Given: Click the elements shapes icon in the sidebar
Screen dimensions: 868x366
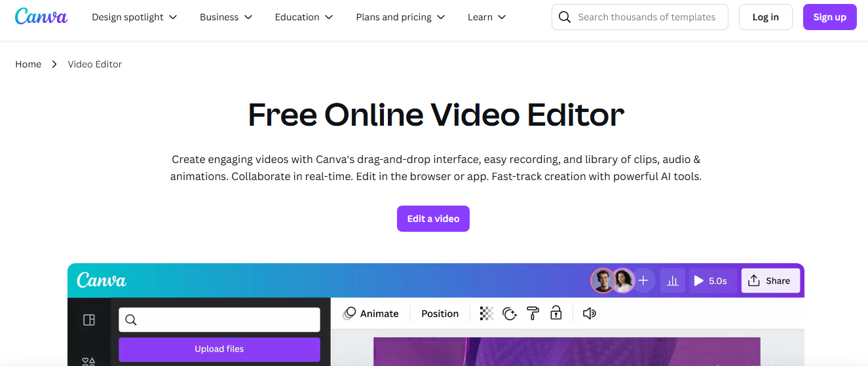Looking at the screenshot, I should tap(89, 361).
